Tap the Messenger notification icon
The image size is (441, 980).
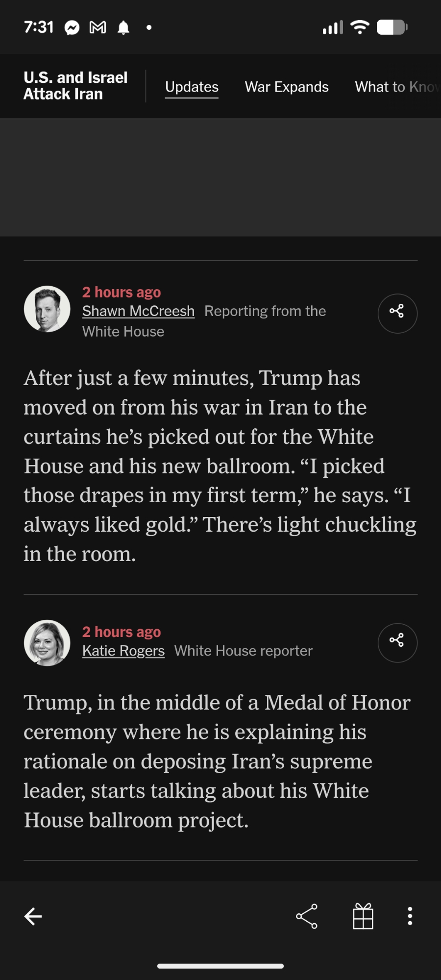[x=72, y=28]
